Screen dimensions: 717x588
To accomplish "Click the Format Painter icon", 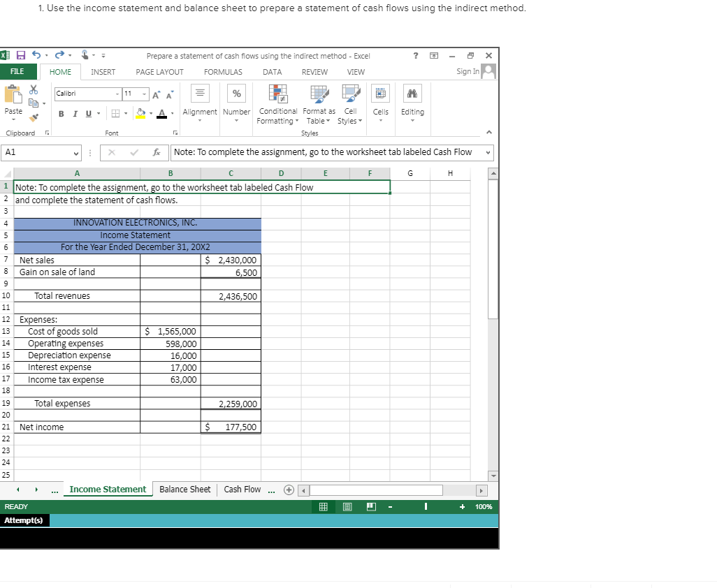I will 33,117.
